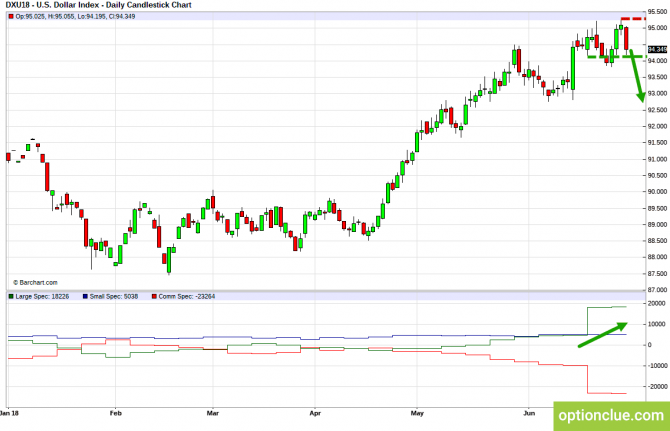Screen dimensions: 670x431
Task: Select the 'Large Spec: 18226' legend label
Action: pos(42,296)
